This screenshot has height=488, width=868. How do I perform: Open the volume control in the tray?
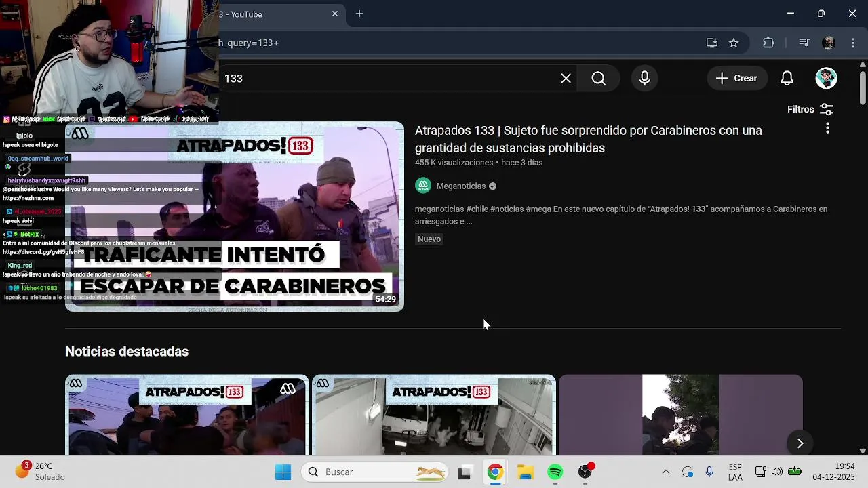point(777,472)
